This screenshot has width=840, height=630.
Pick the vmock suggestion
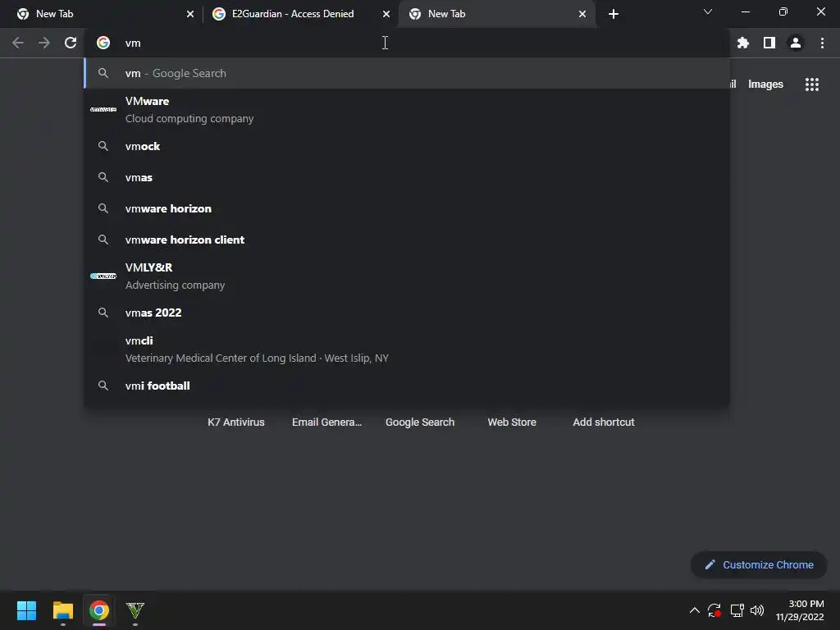pos(407,146)
